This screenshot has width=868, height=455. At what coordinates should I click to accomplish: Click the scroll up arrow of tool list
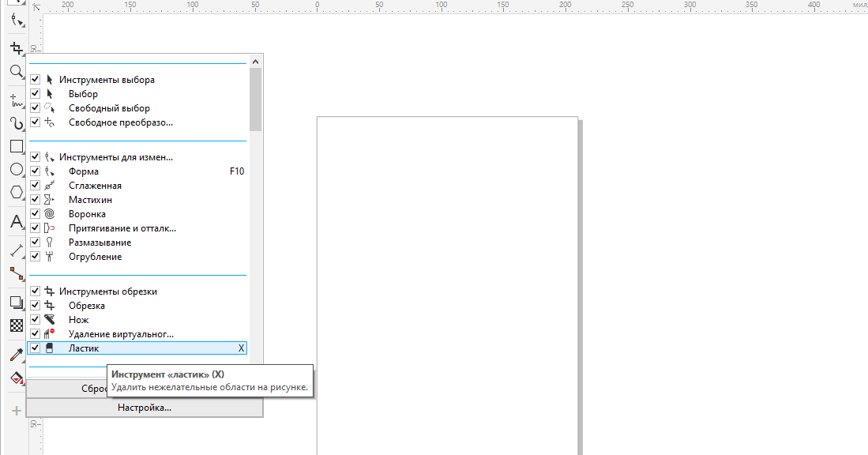click(x=255, y=62)
